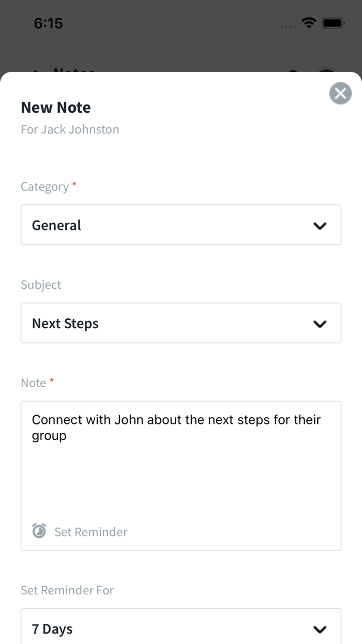This screenshot has width=362, height=644.
Task: Click the Subject dropdown chevron arrow
Action: pos(320,324)
